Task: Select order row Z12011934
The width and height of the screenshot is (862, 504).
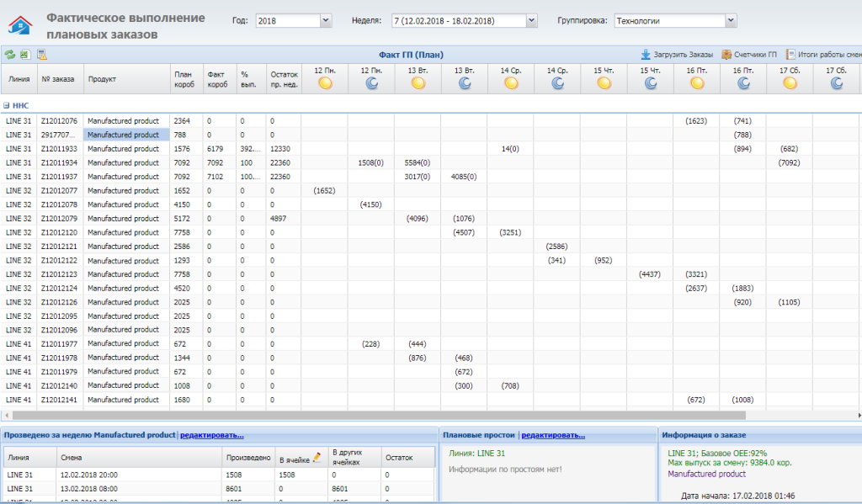Action: coord(59,162)
